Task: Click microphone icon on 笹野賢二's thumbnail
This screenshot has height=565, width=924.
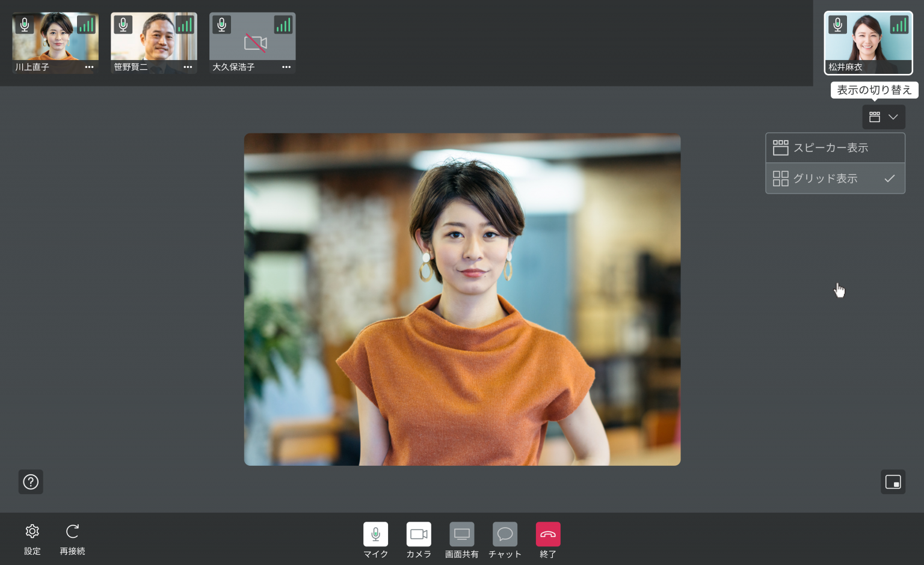Action: [123, 25]
